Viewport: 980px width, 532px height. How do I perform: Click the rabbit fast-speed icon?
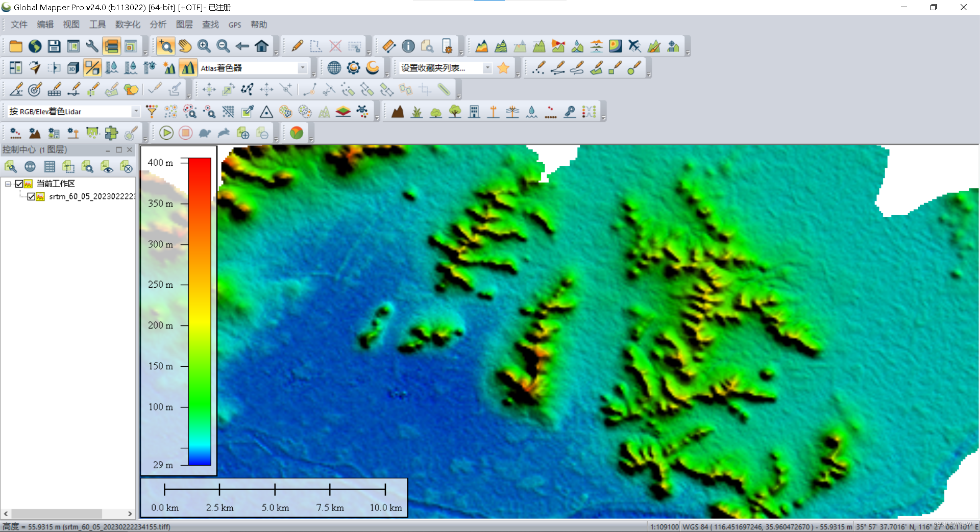[224, 133]
